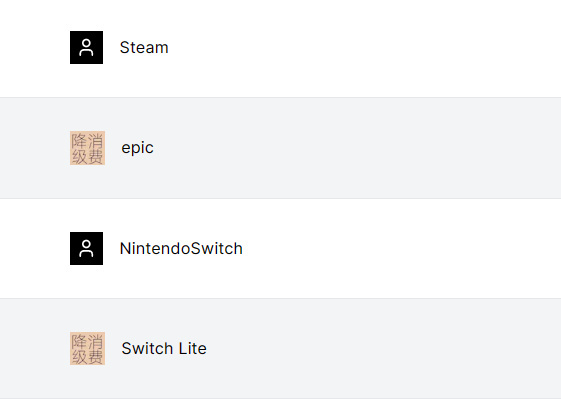Click the beige Chinese-character avatar beside Switch Lite
This screenshot has width=561, height=399.
coord(87,349)
